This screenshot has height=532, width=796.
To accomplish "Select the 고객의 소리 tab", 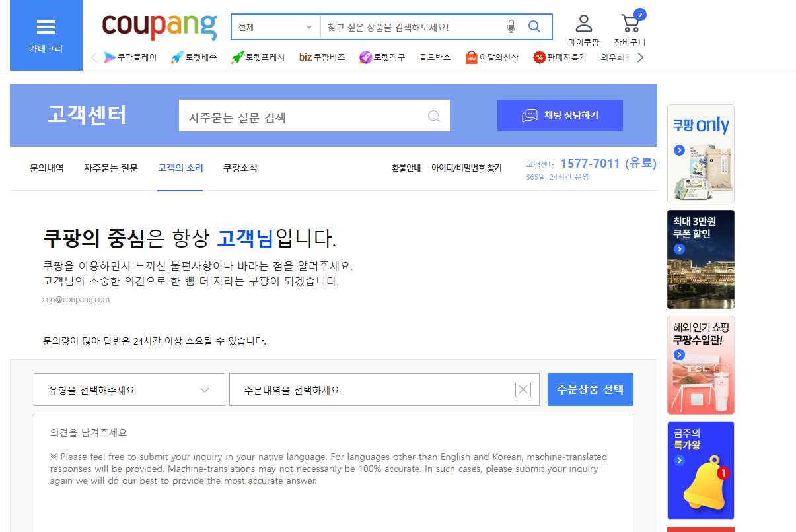I will [x=180, y=168].
